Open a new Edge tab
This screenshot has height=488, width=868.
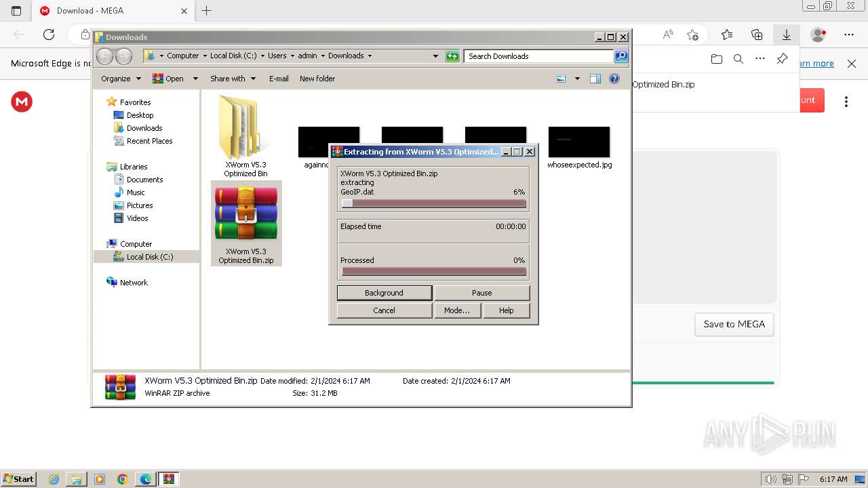(207, 11)
